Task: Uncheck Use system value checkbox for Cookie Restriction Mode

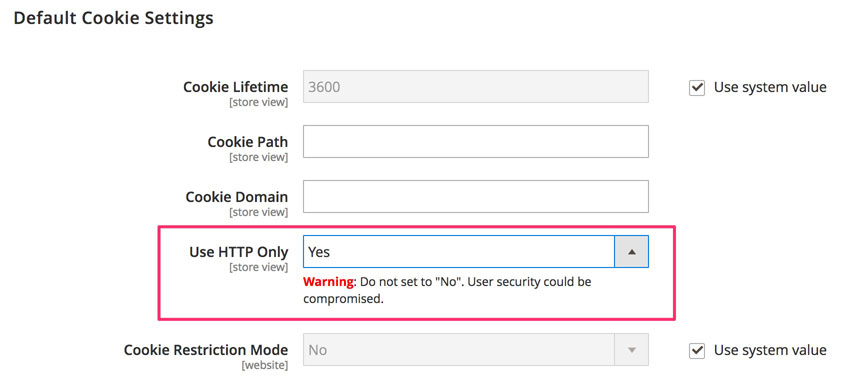Action: click(696, 351)
